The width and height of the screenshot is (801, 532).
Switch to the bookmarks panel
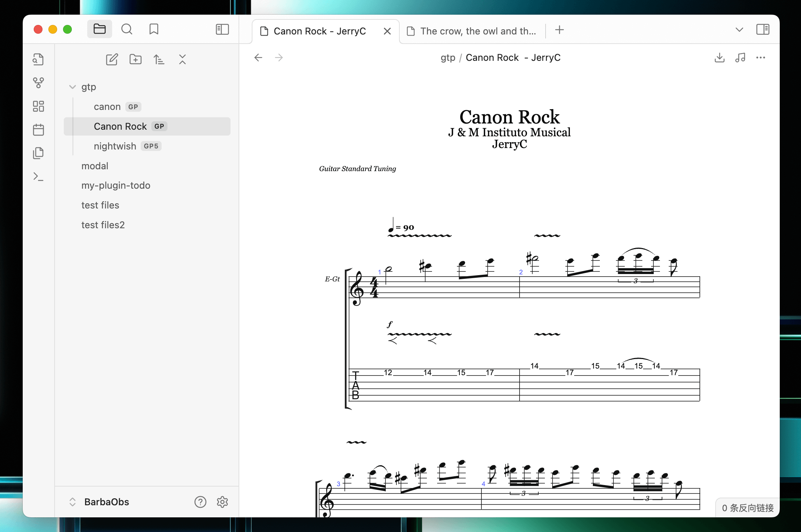click(154, 29)
